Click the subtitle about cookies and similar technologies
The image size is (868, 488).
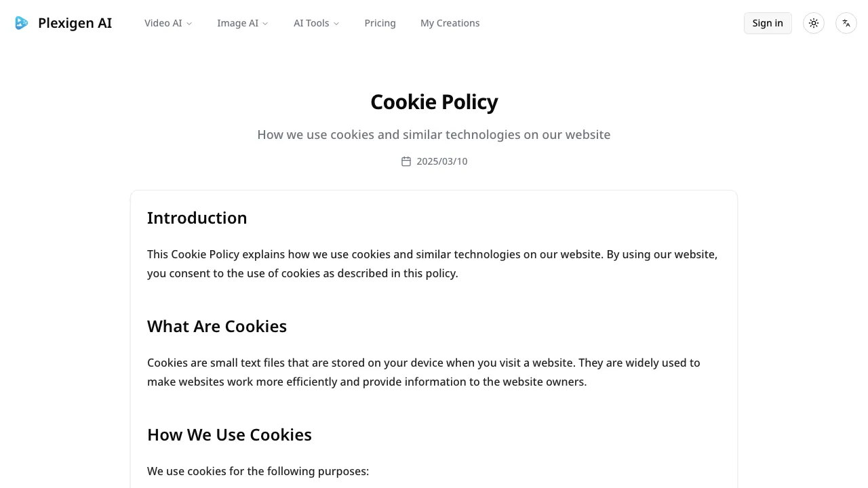coord(434,134)
